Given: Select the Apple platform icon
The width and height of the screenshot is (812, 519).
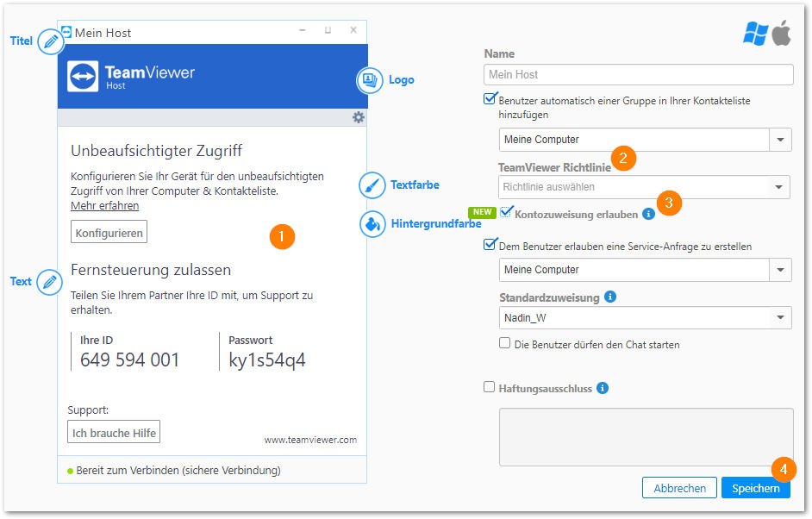Looking at the screenshot, I should [x=782, y=33].
